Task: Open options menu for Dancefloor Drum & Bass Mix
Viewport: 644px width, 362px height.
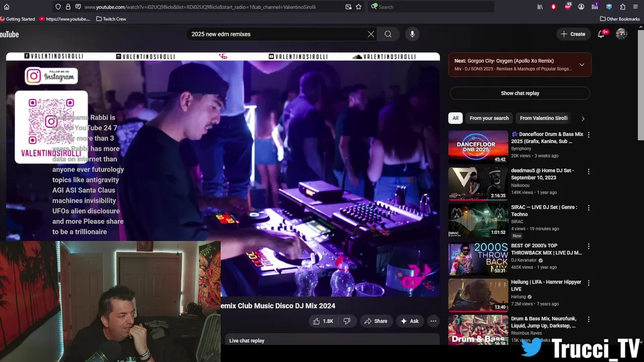Action: pos(589,135)
